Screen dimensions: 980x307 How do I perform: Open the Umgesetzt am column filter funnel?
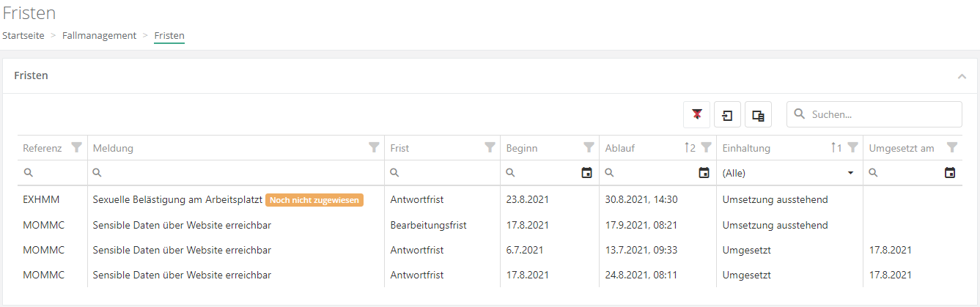[951, 148]
